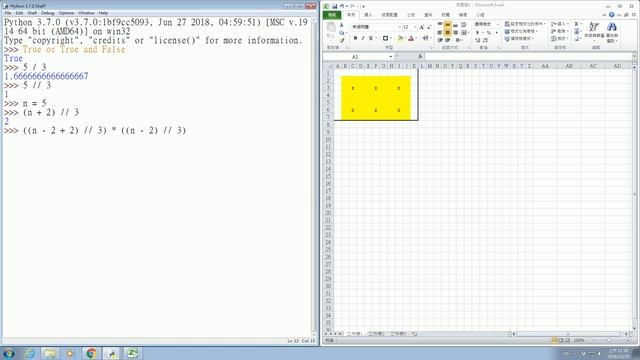
Task: Open Chrome from the taskbar
Action: (91, 353)
